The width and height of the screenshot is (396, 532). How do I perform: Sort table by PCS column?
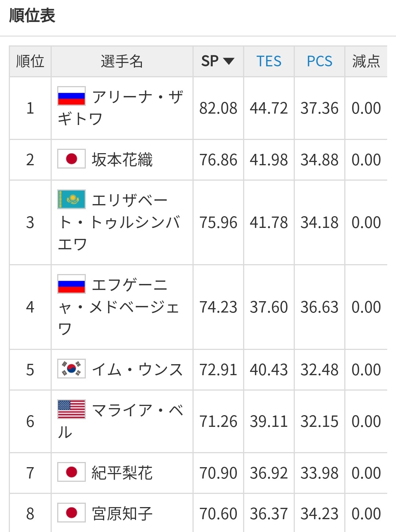coord(319,61)
